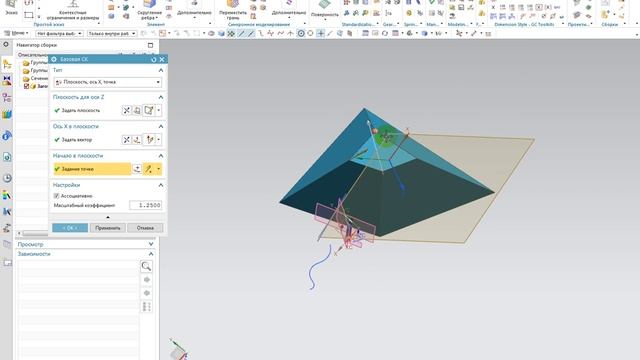Open the Roles sidebar icon
Screen dimensions: 640x360
tap(7, 229)
